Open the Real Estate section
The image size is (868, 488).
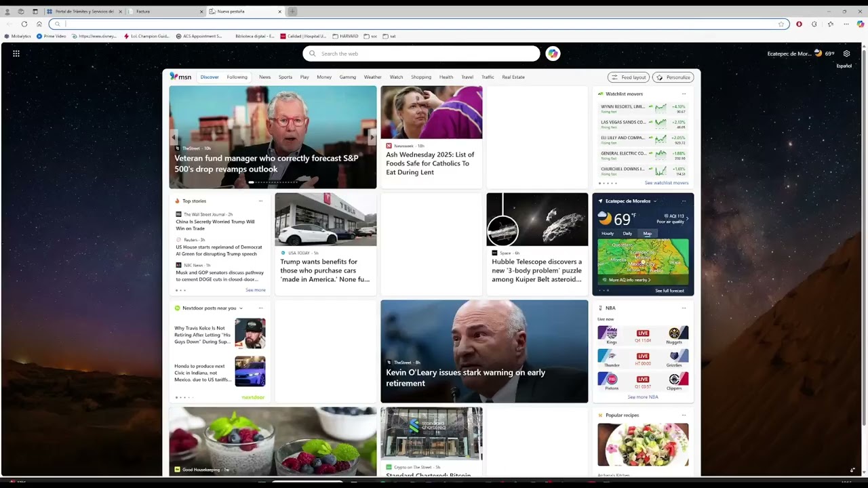(x=513, y=77)
